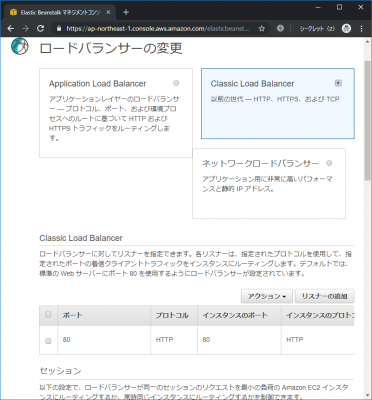This screenshot has width=372, height=400.
Task: Open the profile avatar icon
Action: (346, 29)
